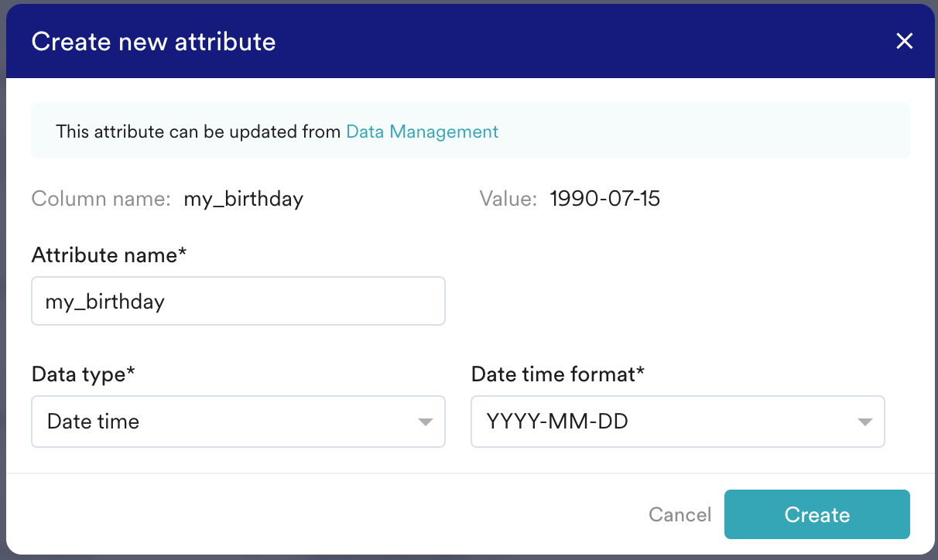Open the Data Management link

422,131
